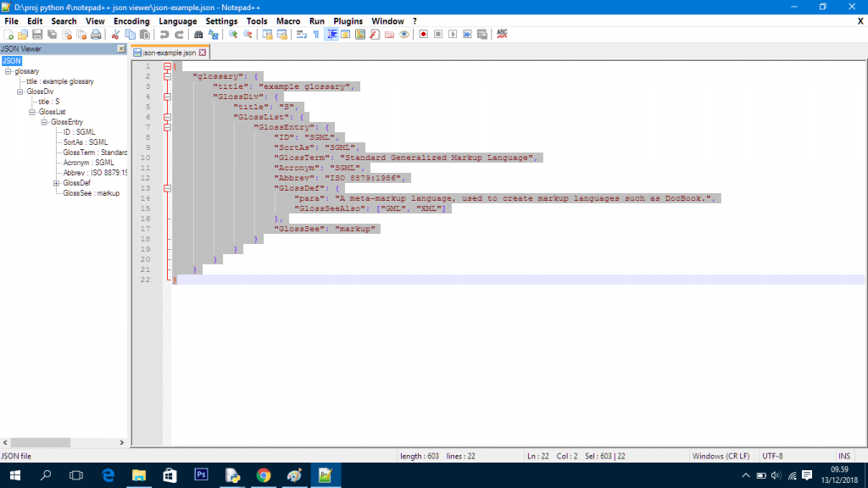Toggle INS insert mode in status bar
Screen dimensions: 868x488
(843, 456)
